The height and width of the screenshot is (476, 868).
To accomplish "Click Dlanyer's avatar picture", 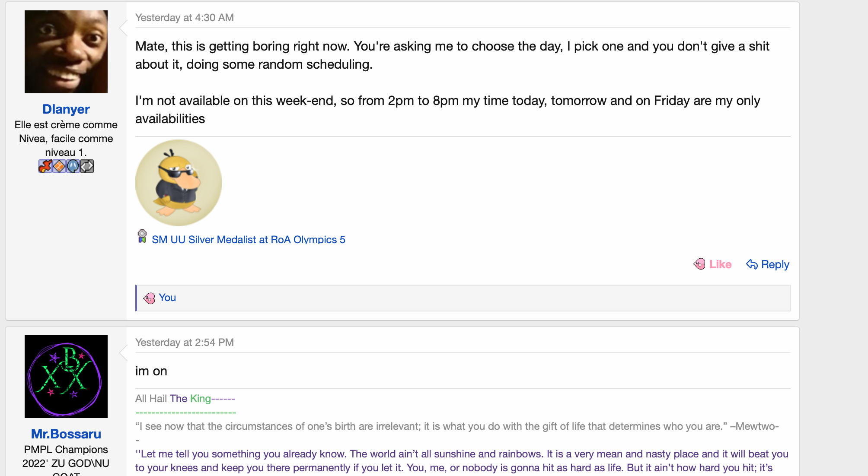I will point(66,52).
